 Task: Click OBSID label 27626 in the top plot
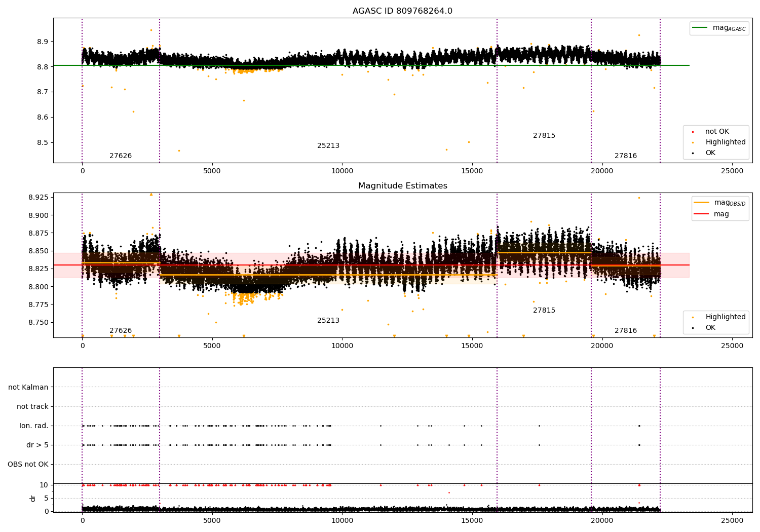[121, 156]
